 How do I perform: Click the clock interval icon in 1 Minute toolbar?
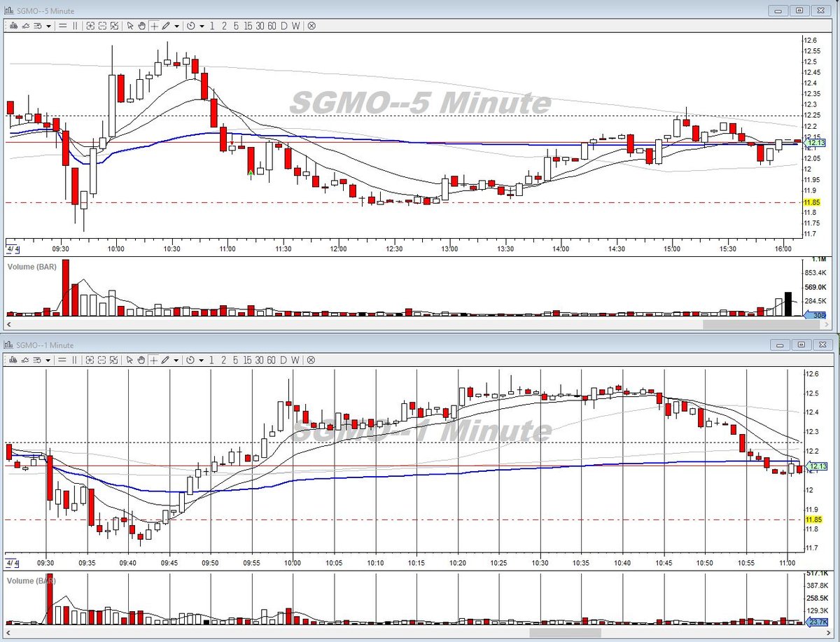(191, 360)
